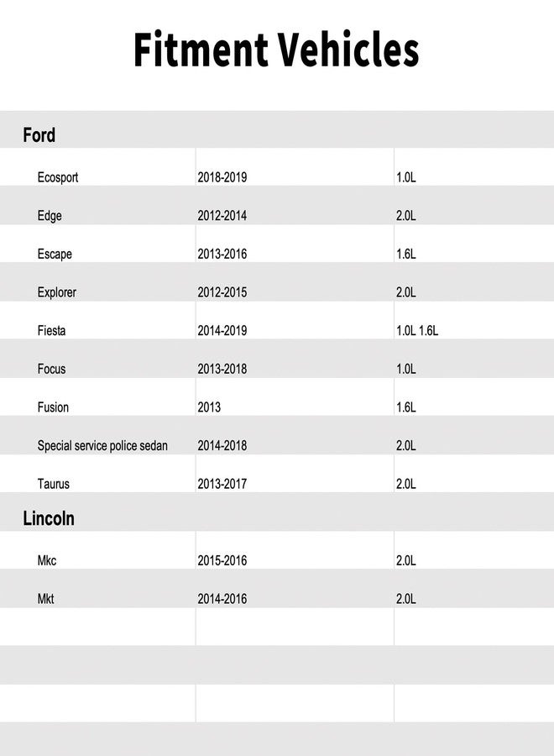Viewport: 554px width, 756px height.
Task: Click the Explorer row label
Action: (57, 292)
